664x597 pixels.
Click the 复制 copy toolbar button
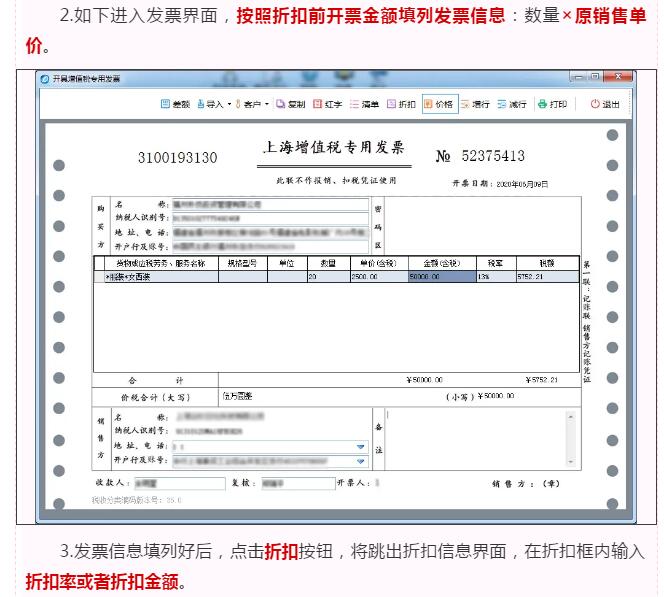290,104
